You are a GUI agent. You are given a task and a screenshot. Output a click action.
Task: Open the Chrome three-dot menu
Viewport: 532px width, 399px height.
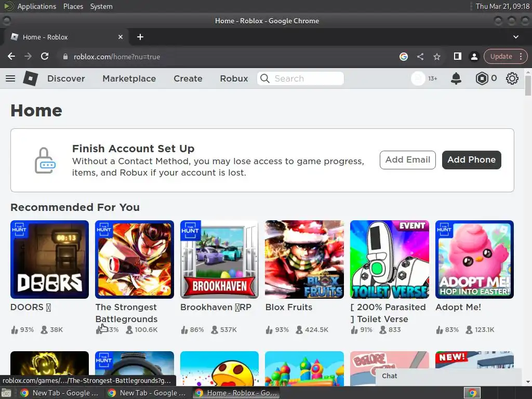tap(521, 56)
